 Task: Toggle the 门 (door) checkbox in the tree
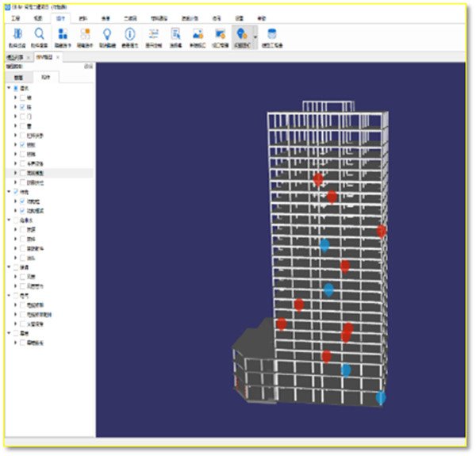tap(22, 117)
